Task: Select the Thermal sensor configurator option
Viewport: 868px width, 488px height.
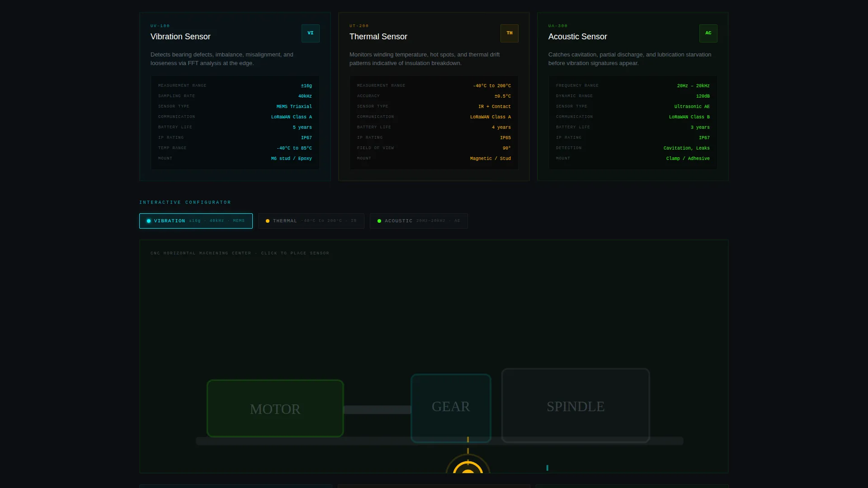Action: pos(311,221)
